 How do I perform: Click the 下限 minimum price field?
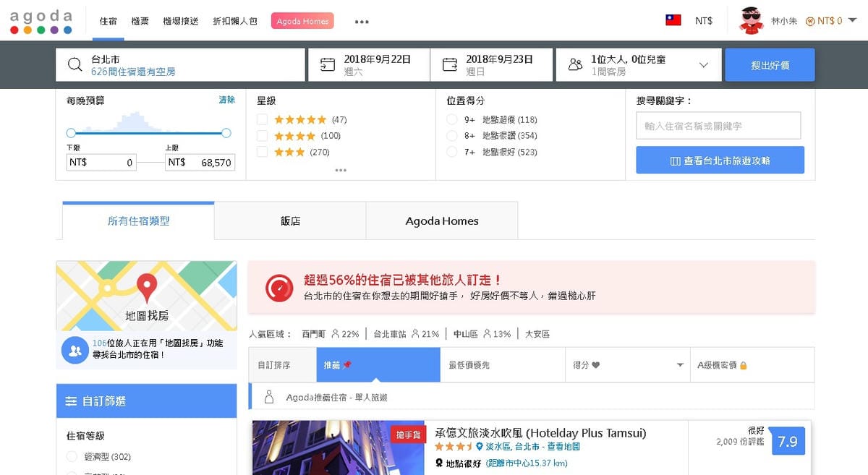coord(101,163)
